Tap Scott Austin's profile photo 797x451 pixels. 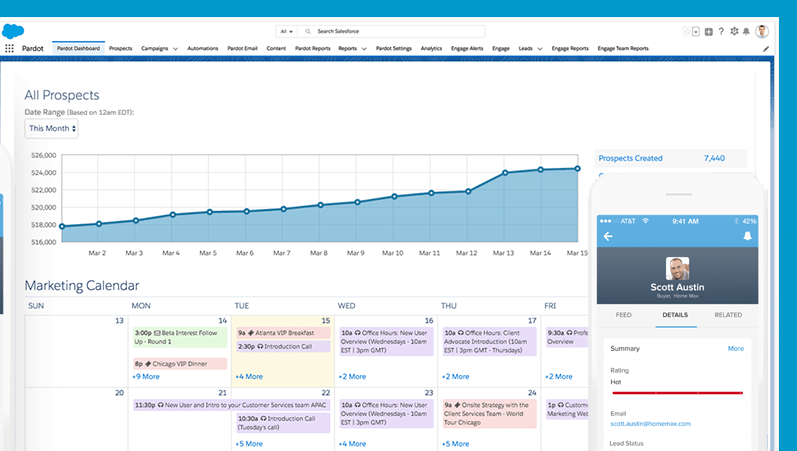point(678,268)
